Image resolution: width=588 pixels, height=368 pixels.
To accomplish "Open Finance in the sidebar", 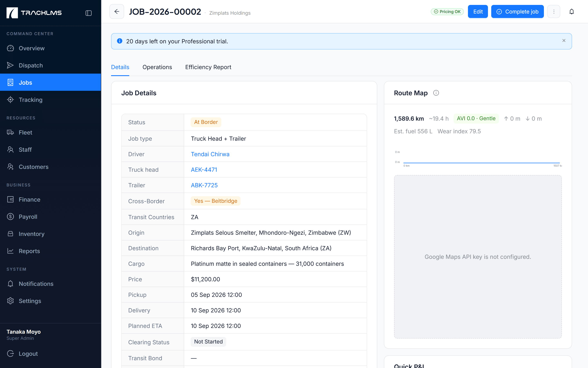I will [x=51, y=199].
